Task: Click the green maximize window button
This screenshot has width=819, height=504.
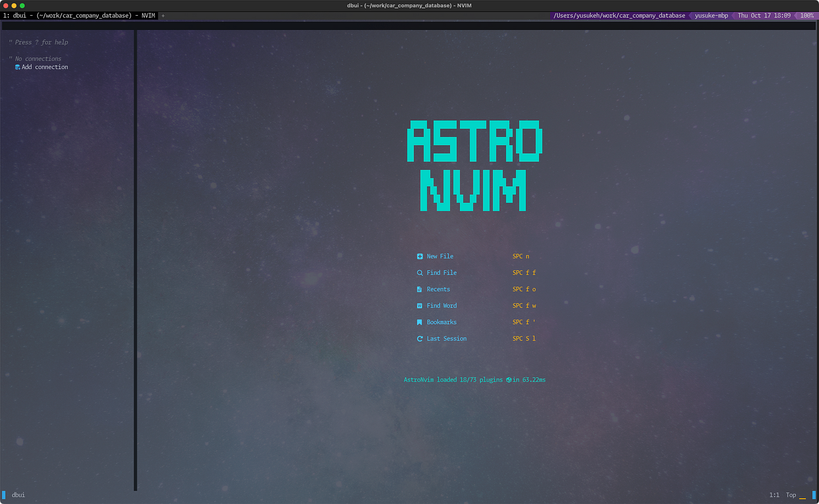Action: tap(22, 5)
